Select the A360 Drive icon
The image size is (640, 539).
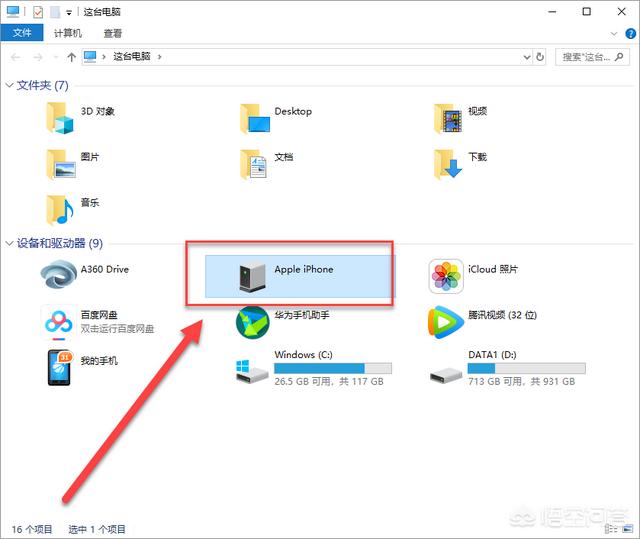click(59, 275)
